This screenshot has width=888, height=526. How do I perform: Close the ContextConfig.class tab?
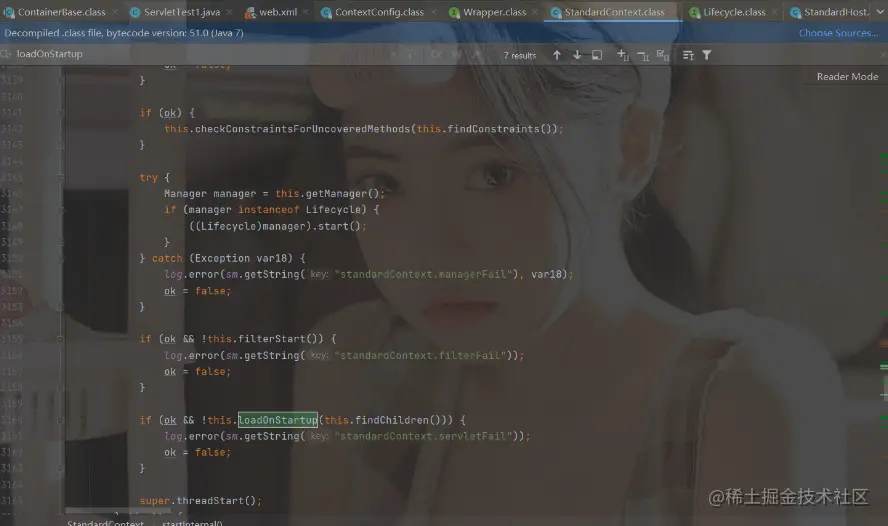[x=434, y=12]
